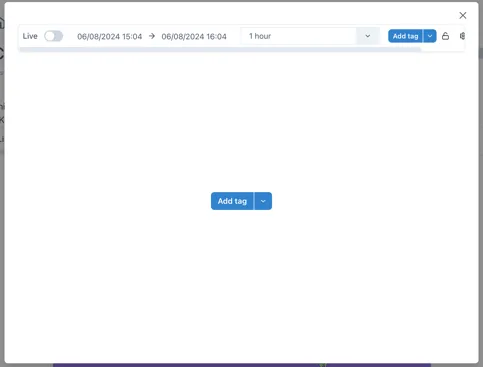Expand the 1 hour time range dropdown

pos(310,36)
